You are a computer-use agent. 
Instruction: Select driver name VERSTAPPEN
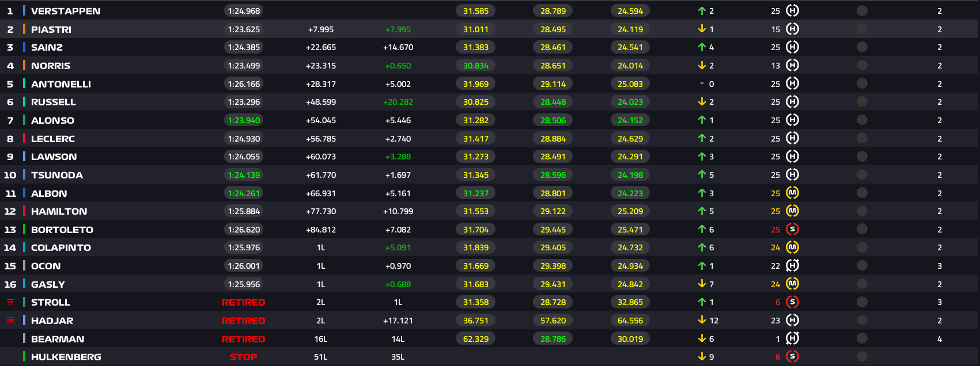(66, 11)
